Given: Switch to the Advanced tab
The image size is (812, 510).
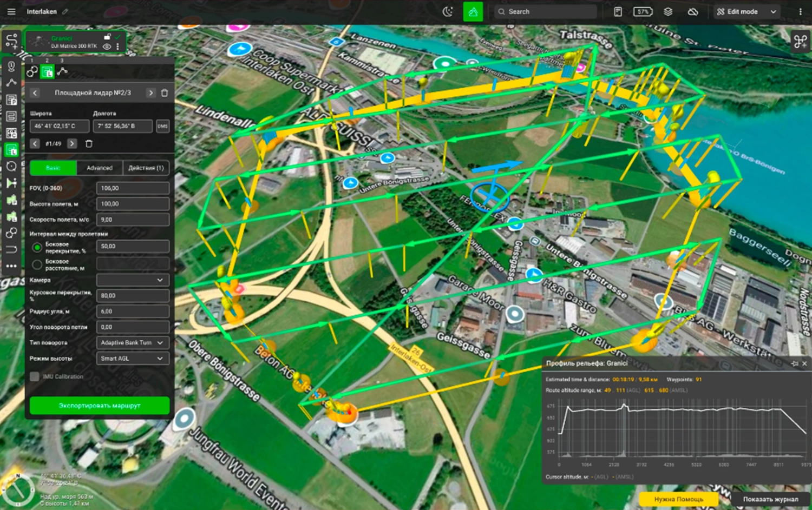Looking at the screenshot, I should click(100, 168).
